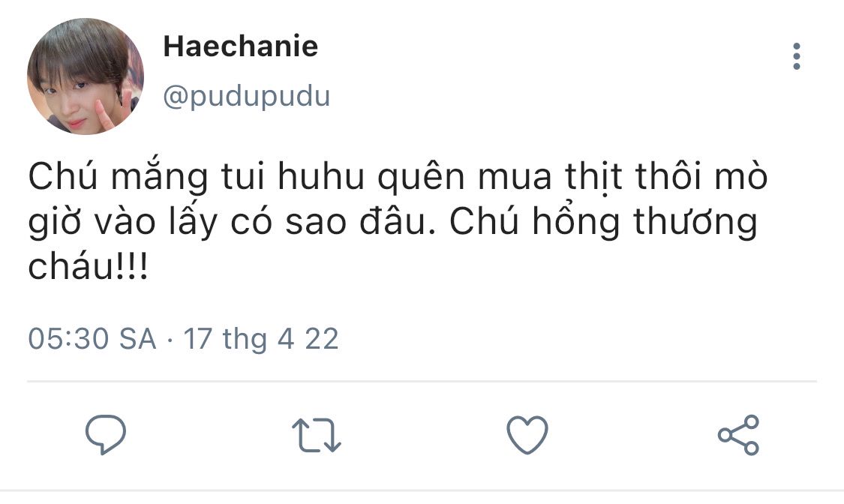
Task: Favorite this post using the heart outline
Action: pyautogui.click(x=527, y=435)
